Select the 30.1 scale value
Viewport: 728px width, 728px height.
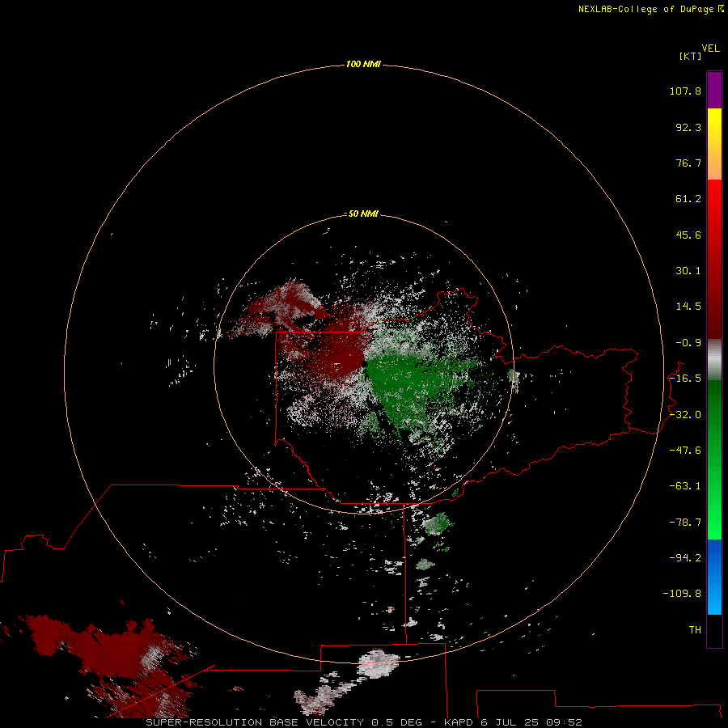coord(688,271)
